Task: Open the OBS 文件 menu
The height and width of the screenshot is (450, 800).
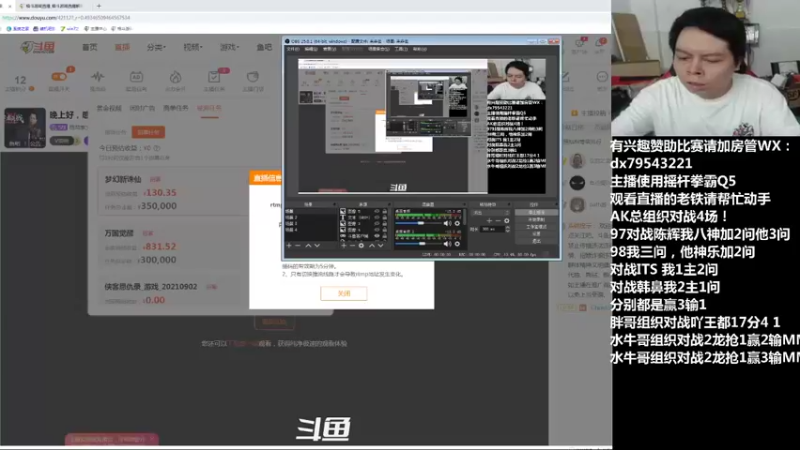Action: (x=292, y=49)
